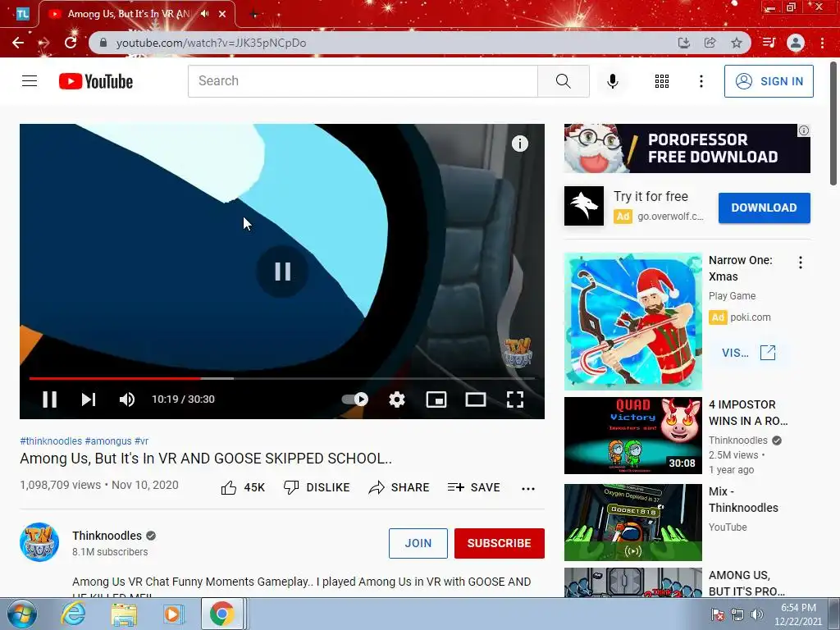This screenshot has width=840, height=630.
Task: Mute the video volume speaker
Action: [127, 399]
